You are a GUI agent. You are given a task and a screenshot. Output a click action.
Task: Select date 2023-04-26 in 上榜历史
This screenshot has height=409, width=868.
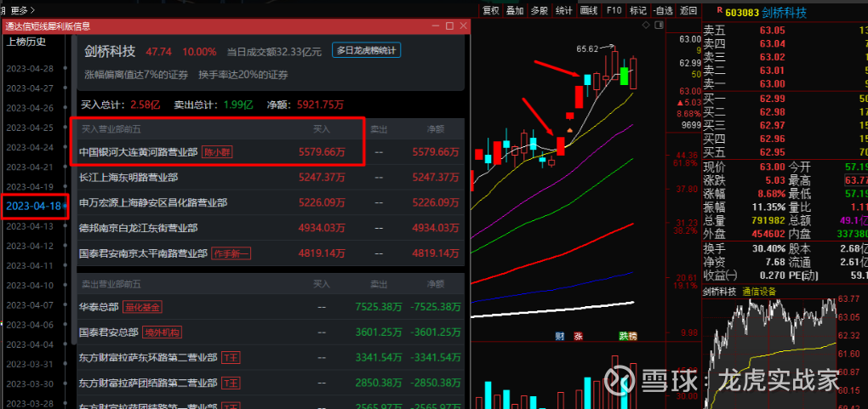30,108
